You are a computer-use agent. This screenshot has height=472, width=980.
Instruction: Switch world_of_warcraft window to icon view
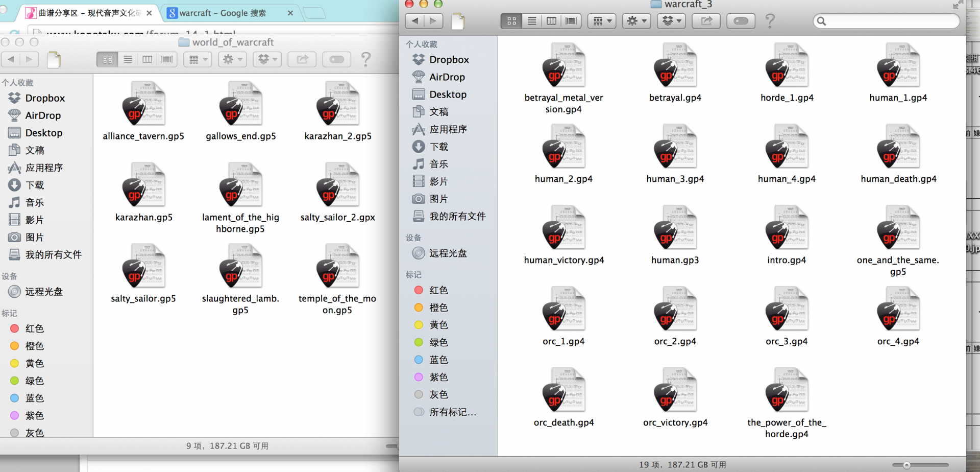[x=107, y=59]
